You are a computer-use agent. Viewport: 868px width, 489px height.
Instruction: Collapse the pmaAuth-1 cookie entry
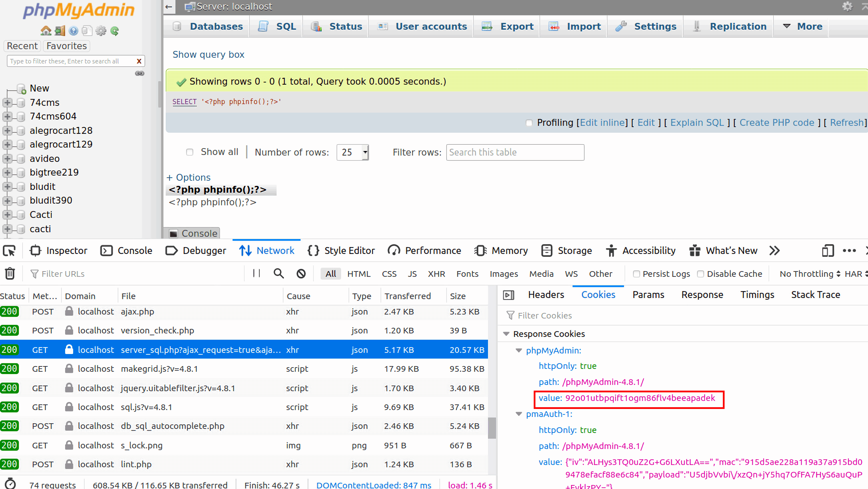(519, 414)
